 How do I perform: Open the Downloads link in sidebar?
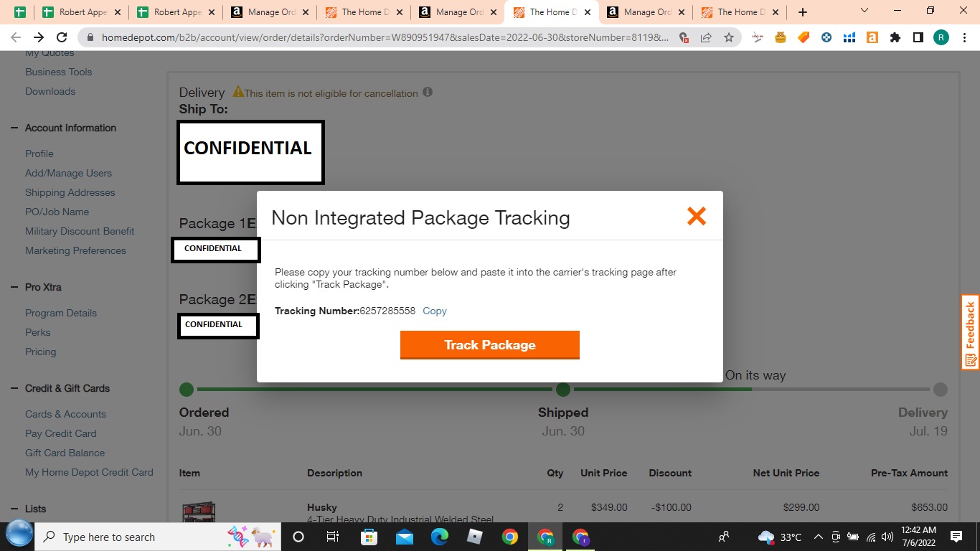[x=50, y=91]
